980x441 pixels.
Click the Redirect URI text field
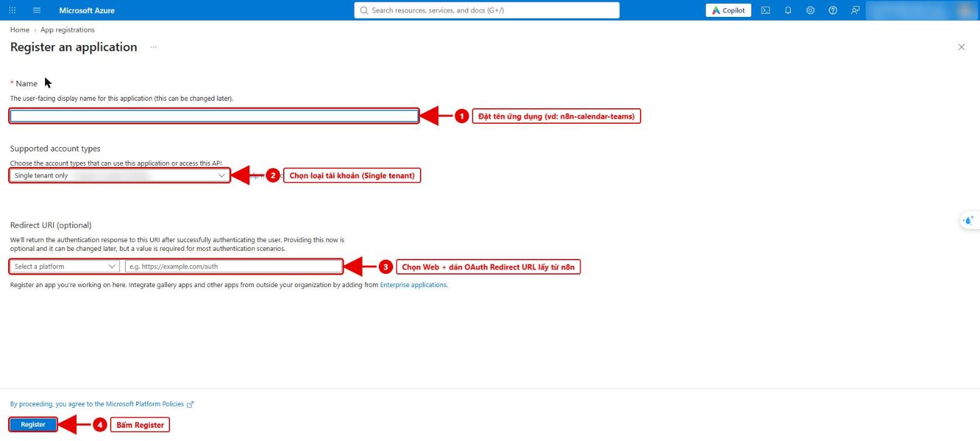[x=234, y=266]
